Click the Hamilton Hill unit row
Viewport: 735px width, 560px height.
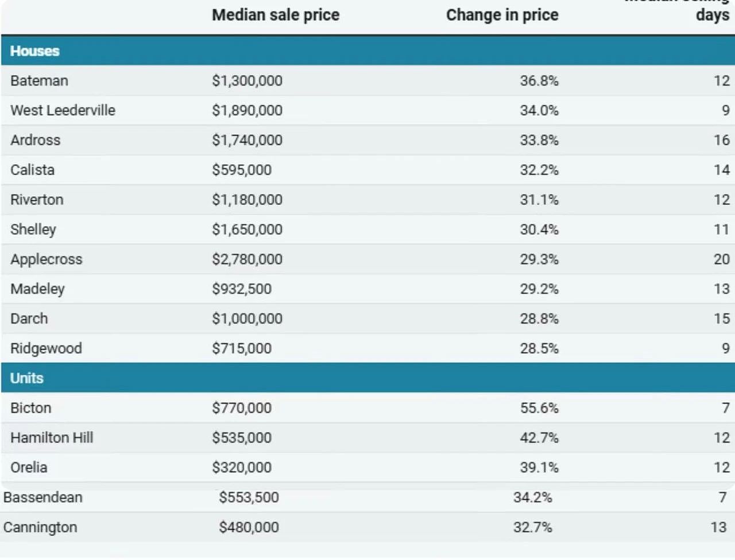367,438
